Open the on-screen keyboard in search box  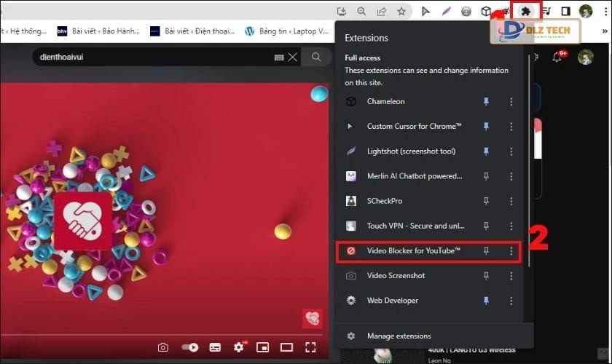pyautogui.click(x=278, y=58)
